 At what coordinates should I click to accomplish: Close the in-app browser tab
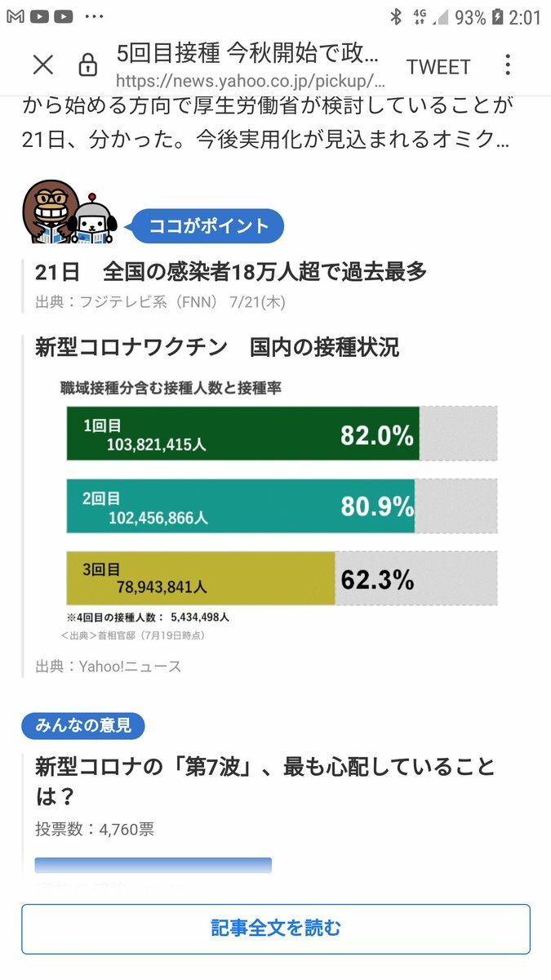[x=42, y=65]
